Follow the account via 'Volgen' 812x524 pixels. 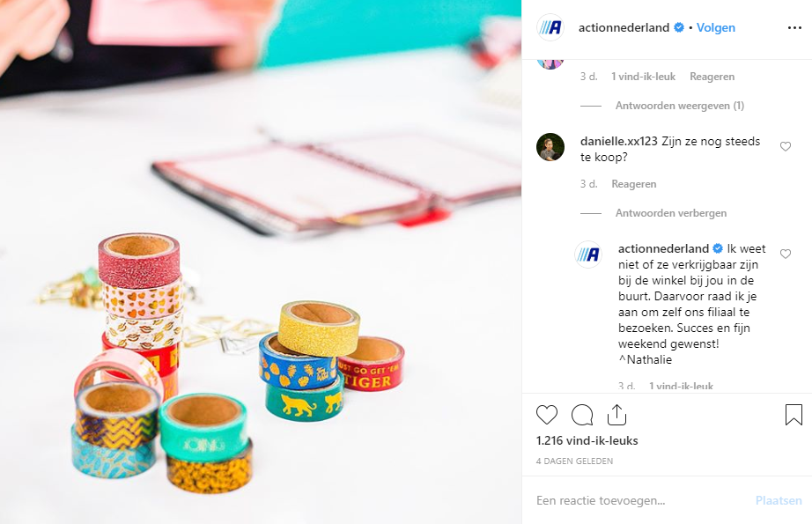[x=716, y=28]
